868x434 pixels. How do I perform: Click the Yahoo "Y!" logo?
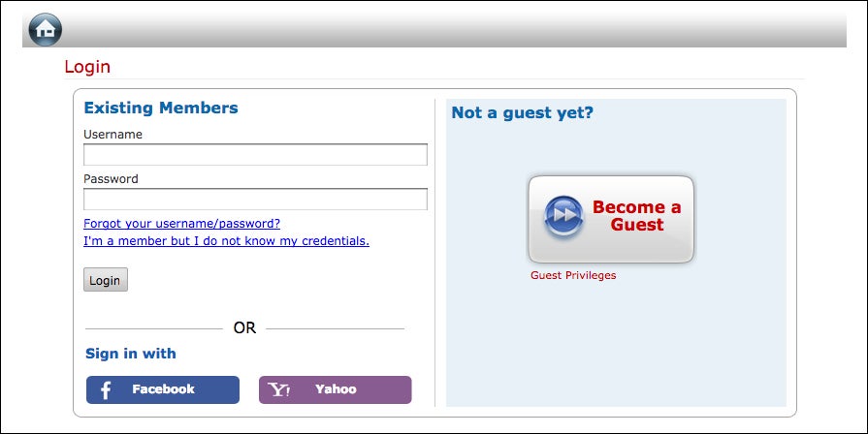point(279,389)
